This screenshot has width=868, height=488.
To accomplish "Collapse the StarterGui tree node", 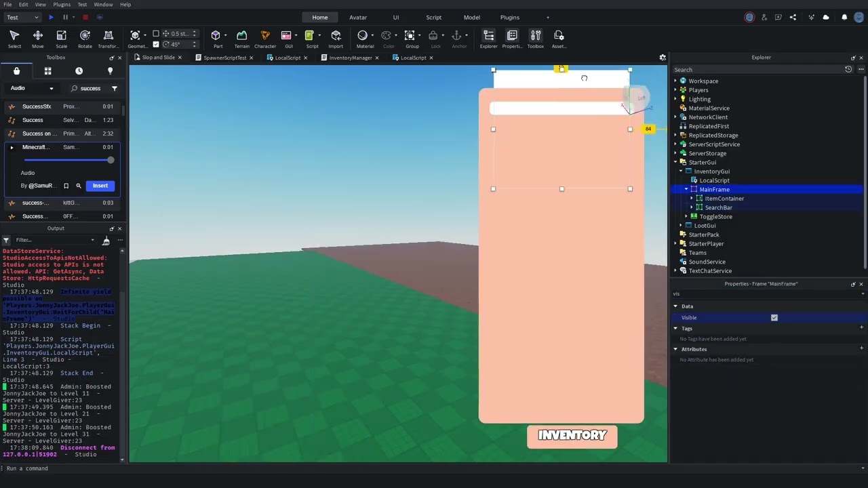I will [675, 163].
